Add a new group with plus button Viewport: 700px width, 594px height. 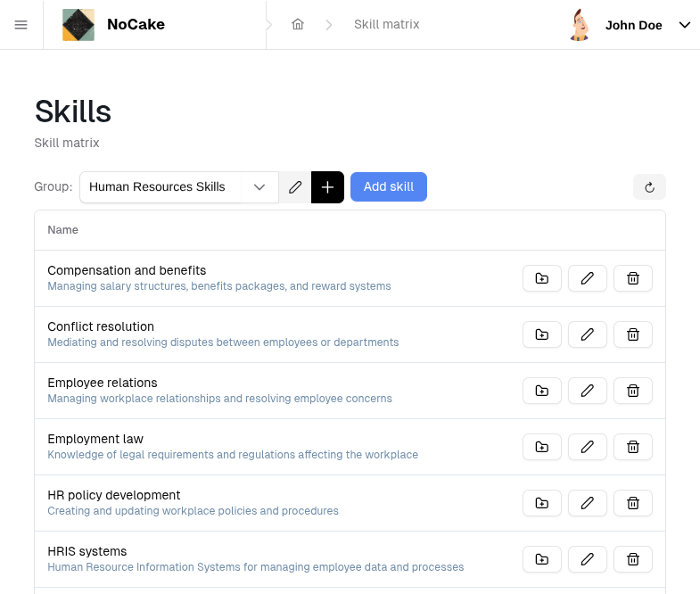327,187
